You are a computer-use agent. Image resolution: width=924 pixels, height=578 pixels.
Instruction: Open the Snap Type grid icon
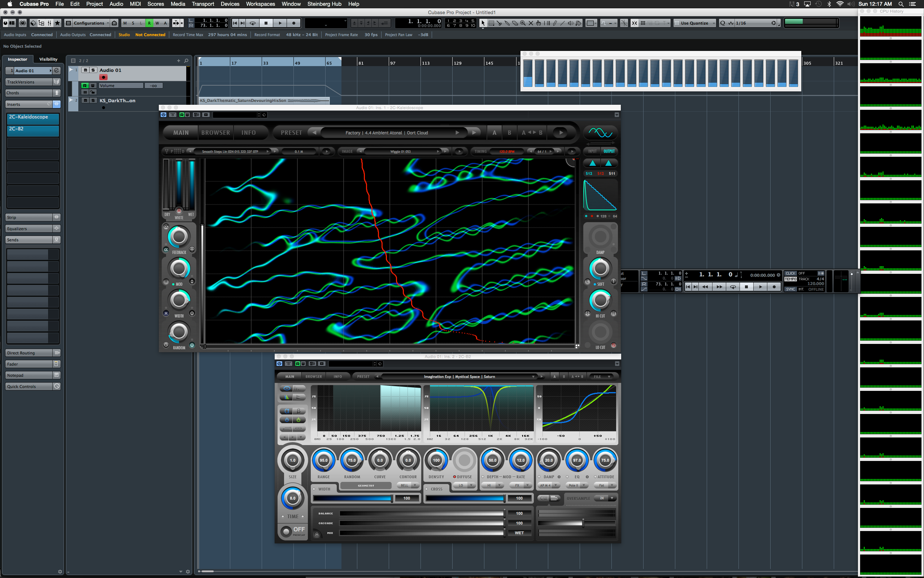pos(643,23)
